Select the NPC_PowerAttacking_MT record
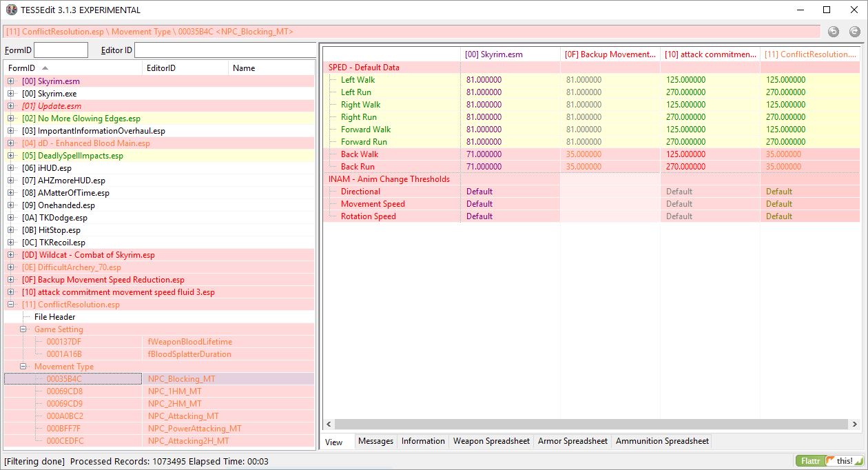 pyautogui.click(x=194, y=429)
